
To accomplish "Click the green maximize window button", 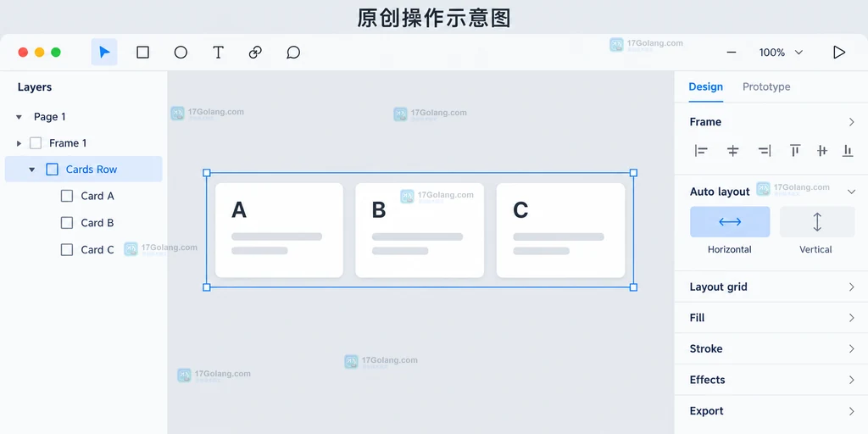I will [56, 53].
